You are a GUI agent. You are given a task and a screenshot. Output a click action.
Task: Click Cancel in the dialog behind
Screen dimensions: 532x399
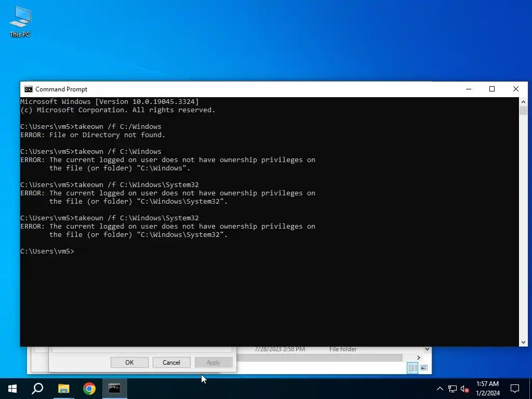[171, 362]
